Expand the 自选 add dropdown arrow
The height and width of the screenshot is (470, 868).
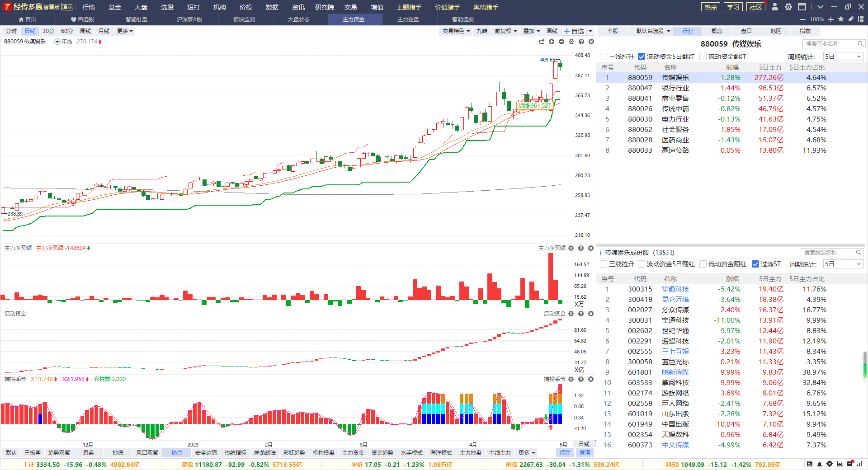coord(590,31)
